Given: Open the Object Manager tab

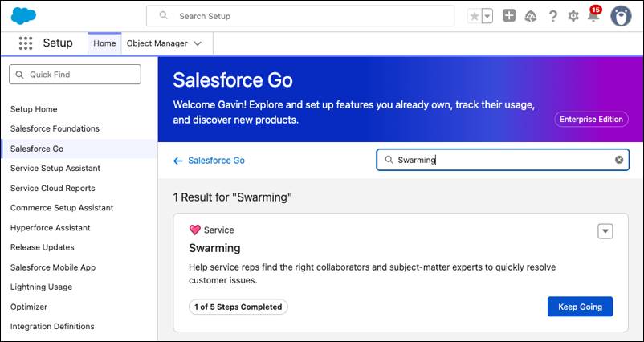Looking at the screenshot, I should (157, 43).
